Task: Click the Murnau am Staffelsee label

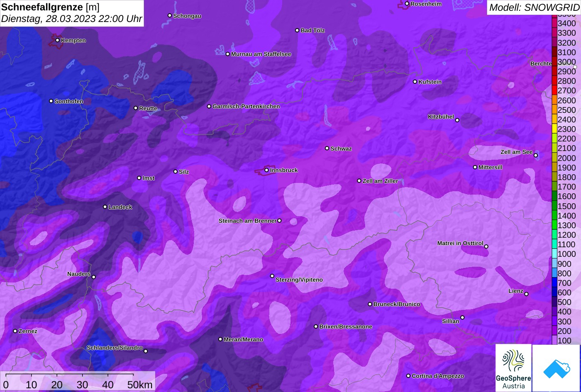Action: [261, 54]
